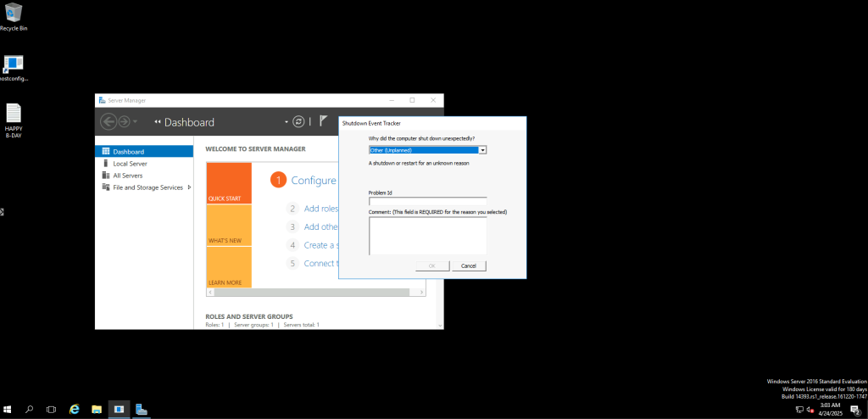The width and height of the screenshot is (868, 419).
Task: Open the small dropdown arrow left of refresh
Action: (x=287, y=122)
